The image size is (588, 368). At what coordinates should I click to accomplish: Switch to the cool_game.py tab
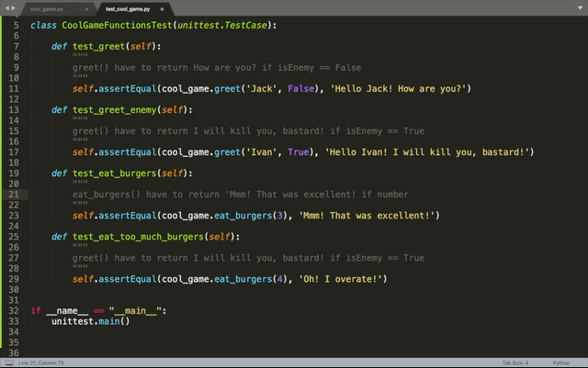[48, 7]
